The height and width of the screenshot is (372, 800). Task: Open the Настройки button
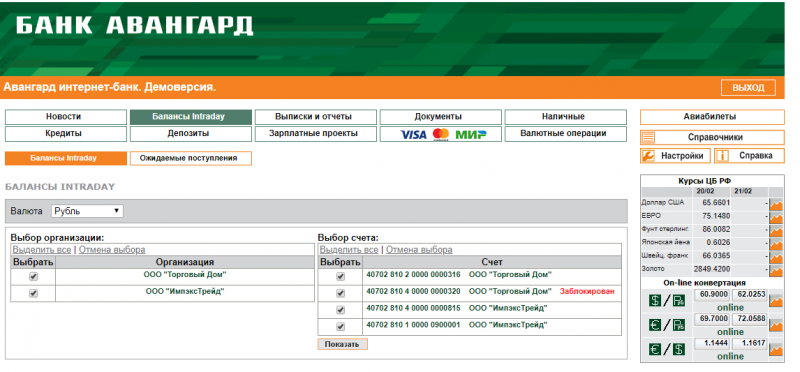click(676, 156)
